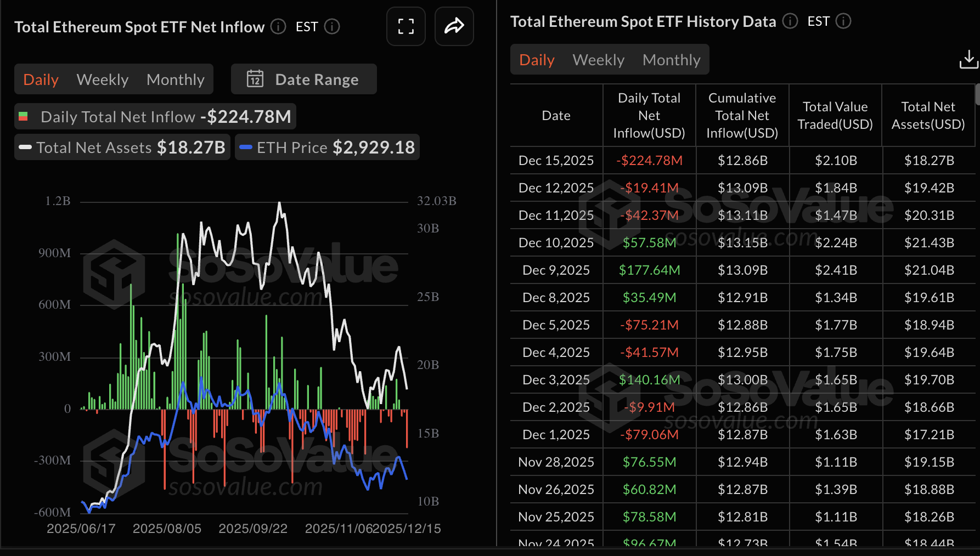This screenshot has height=556, width=980.
Task: Open the calendar icon in Date Range selector
Action: [255, 79]
